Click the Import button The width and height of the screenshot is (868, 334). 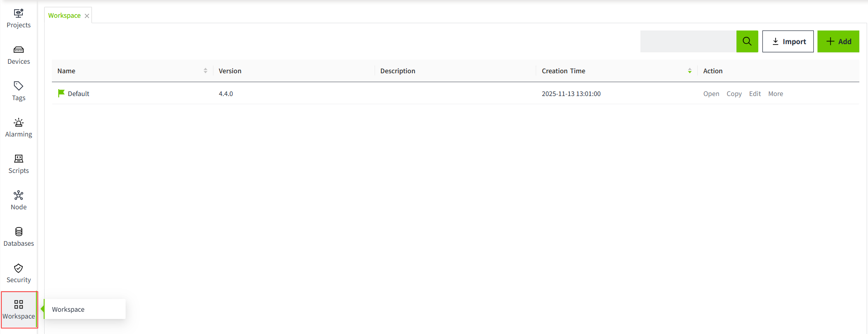[788, 41]
